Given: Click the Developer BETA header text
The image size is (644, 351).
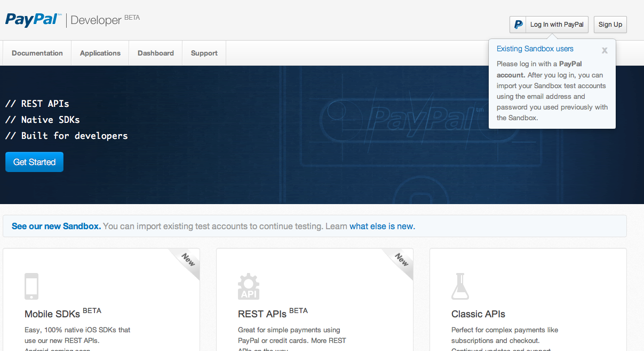Looking at the screenshot, I should pos(105,20).
